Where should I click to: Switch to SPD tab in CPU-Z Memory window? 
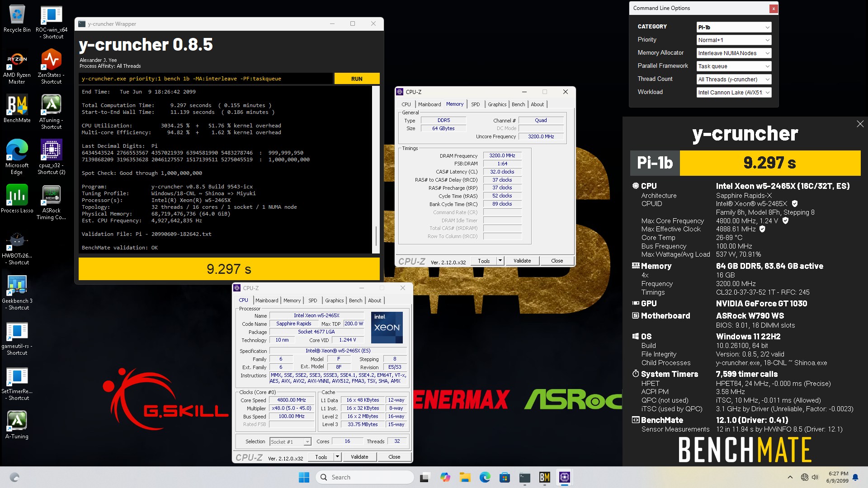tap(476, 104)
